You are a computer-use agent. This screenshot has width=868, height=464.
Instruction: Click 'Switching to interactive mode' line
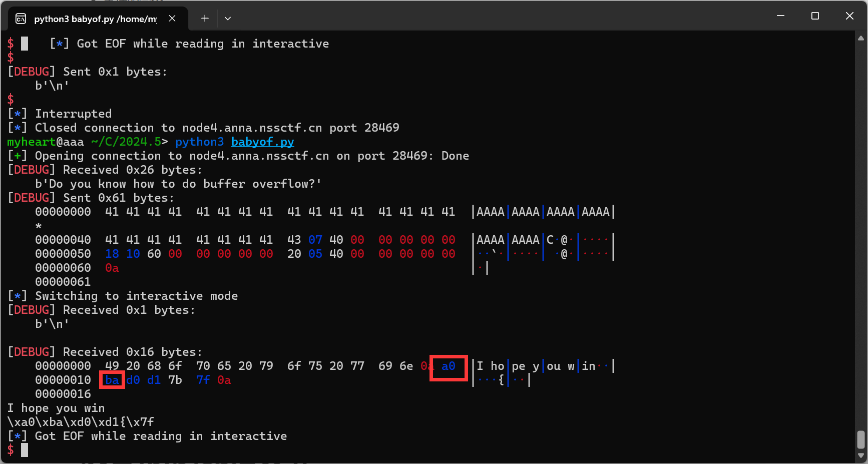[x=123, y=296]
